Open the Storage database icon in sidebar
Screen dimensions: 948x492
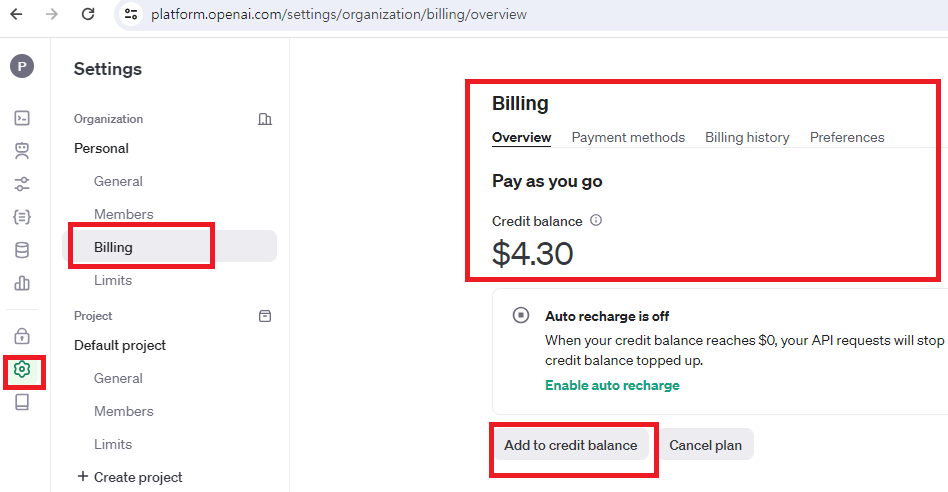(x=22, y=250)
